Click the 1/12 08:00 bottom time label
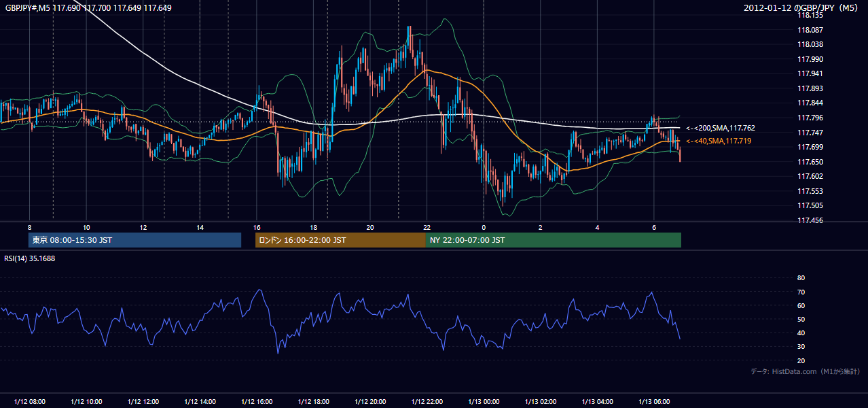Viewport: 868px width, 408px height. (x=29, y=402)
